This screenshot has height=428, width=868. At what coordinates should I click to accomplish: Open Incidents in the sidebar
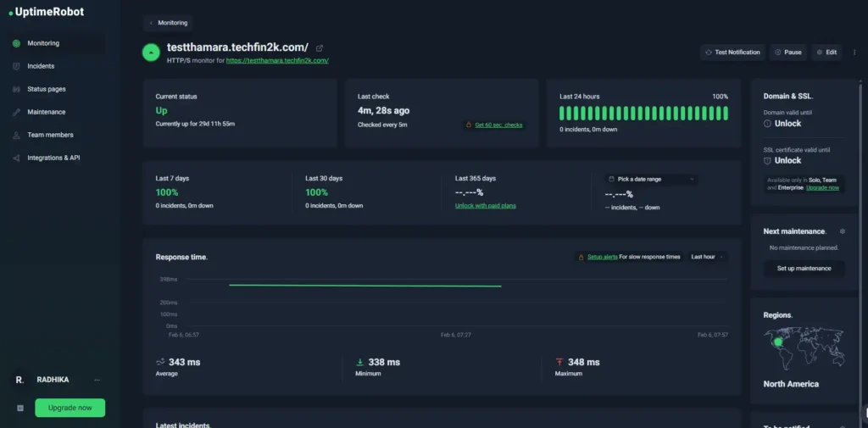click(56, 66)
